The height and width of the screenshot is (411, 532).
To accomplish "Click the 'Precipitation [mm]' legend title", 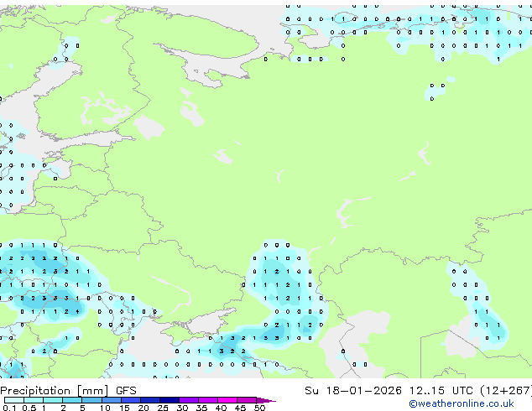I will (x=55, y=391).
